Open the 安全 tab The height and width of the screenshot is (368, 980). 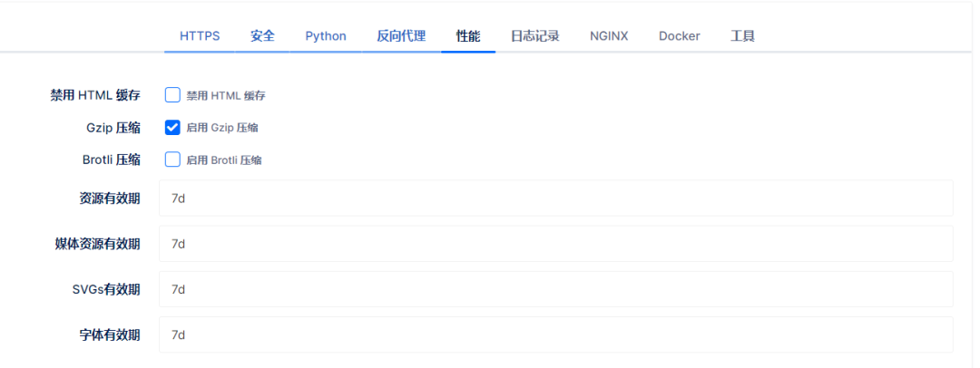pos(262,36)
